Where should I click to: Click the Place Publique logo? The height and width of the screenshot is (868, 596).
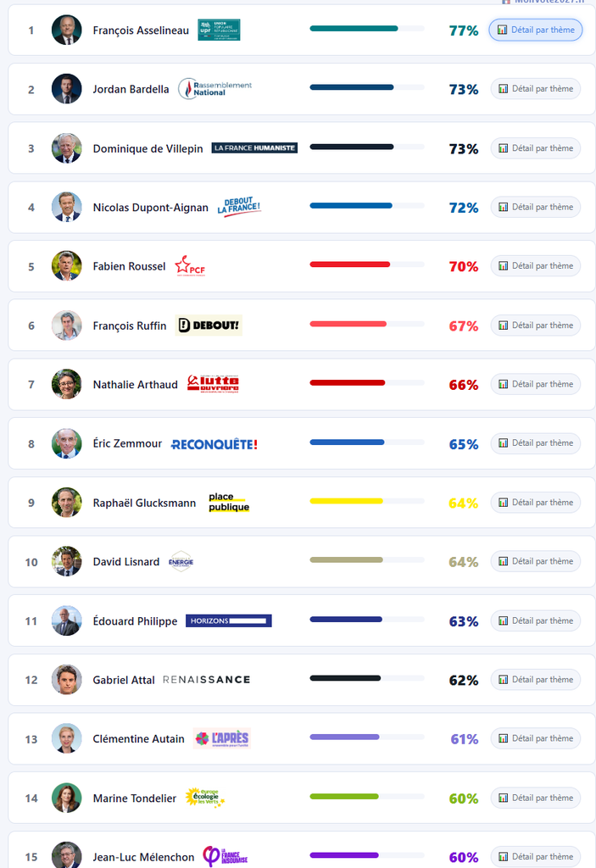coord(229,503)
